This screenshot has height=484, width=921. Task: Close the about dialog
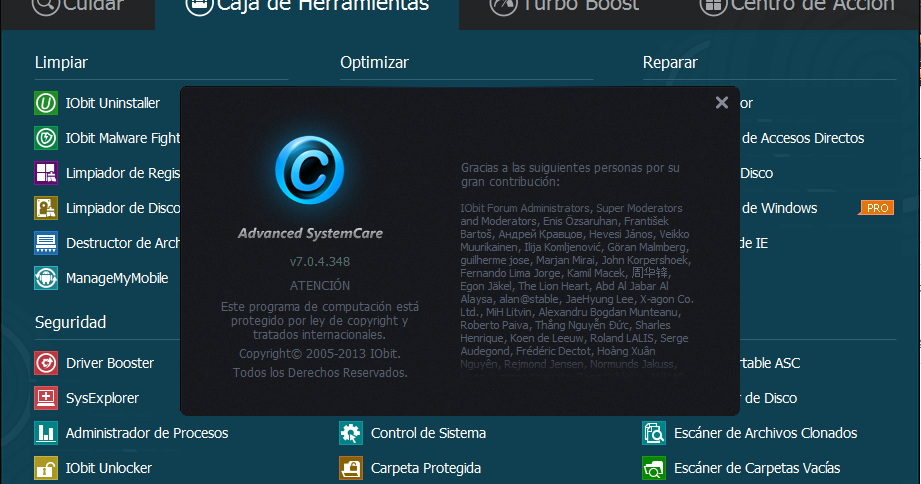[722, 103]
